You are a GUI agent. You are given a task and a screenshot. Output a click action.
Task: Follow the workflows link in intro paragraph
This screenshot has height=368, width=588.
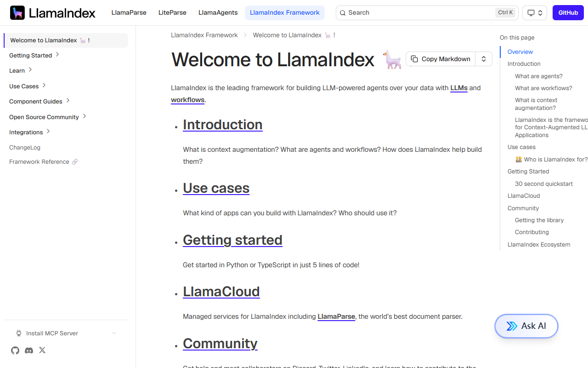(187, 100)
